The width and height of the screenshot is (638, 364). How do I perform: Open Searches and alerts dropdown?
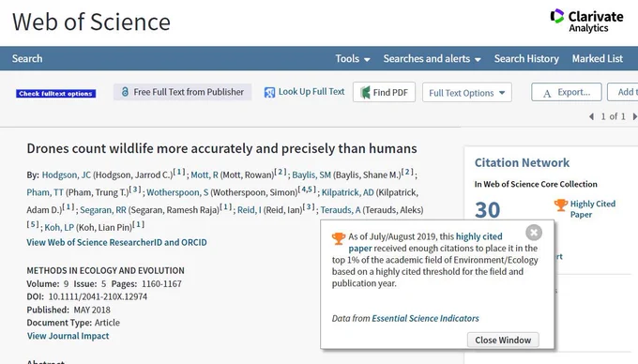(433, 58)
